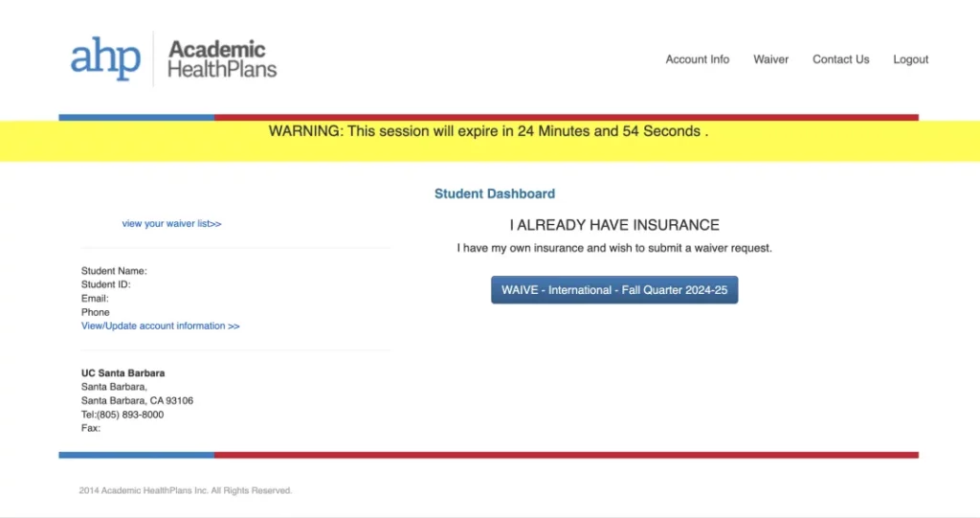Select the 'Email:' label
This screenshot has width=980, height=518.
(95, 299)
